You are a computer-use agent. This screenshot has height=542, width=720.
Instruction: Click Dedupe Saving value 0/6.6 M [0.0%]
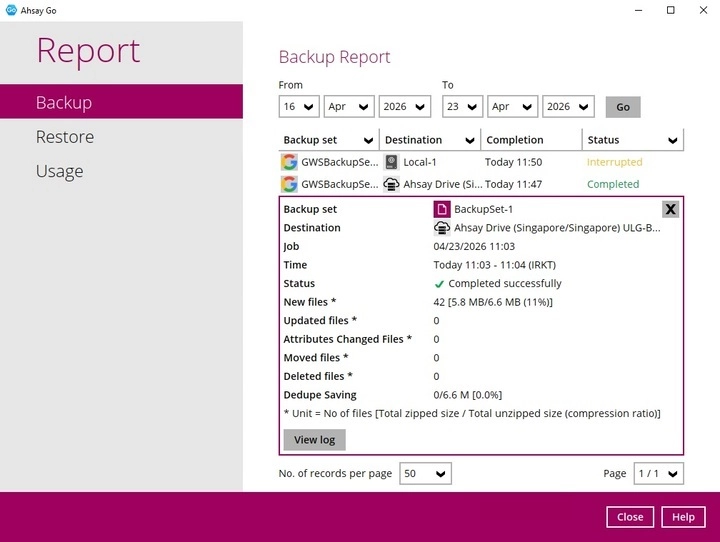(x=467, y=395)
